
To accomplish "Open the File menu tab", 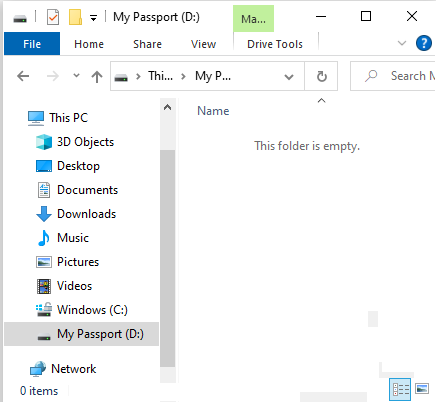I will click(32, 44).
